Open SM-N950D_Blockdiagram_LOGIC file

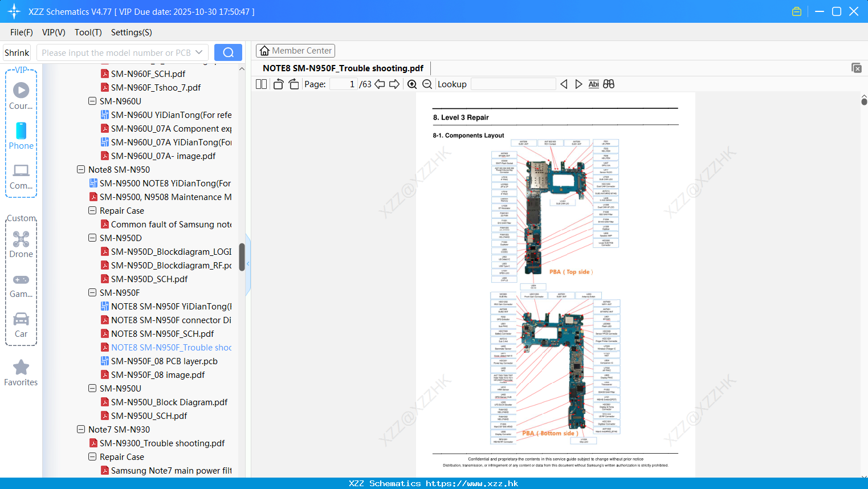coord(166,251)
